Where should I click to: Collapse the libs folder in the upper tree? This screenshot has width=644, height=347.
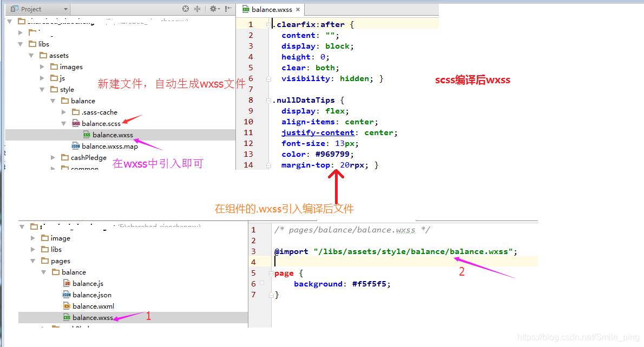[21, 44]
